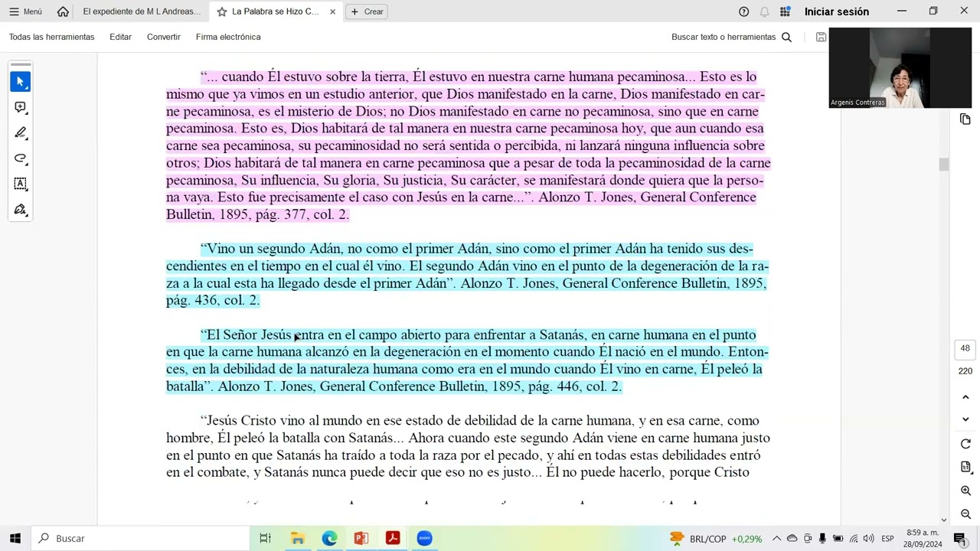This screenshot has width=980, height=551.
Task: Edit the current page number 48
Action: (965, 348)
